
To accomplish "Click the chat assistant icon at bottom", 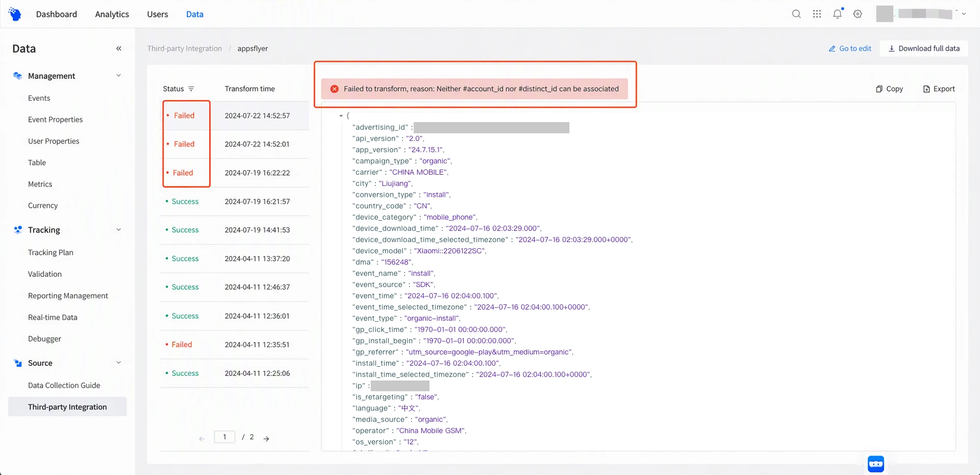I will point(876,464).
